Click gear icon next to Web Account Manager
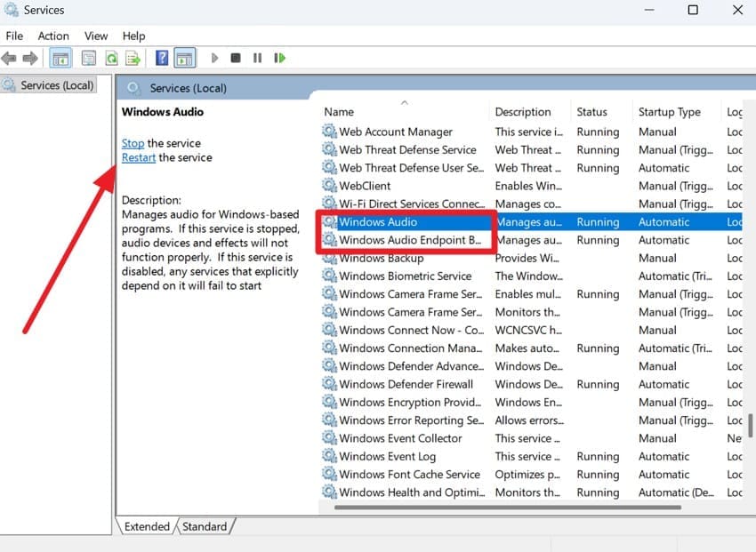Viewport: 756px width, 552px height. point(329,131)
